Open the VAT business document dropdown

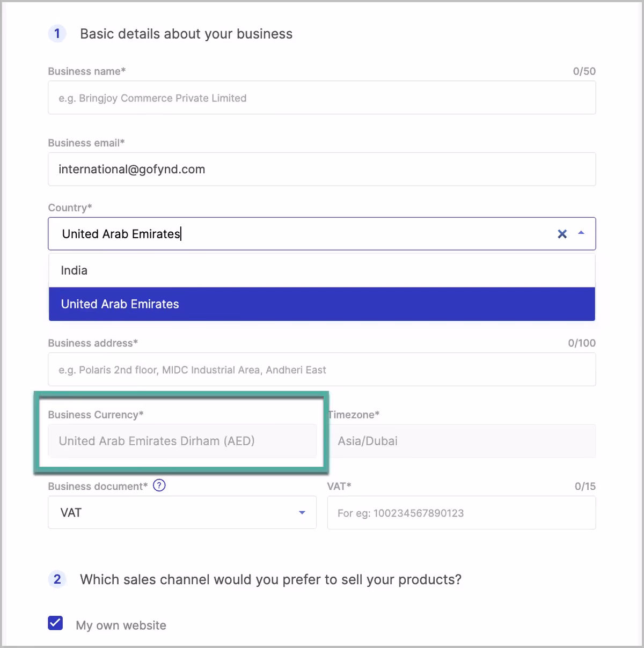click(182, 512)
